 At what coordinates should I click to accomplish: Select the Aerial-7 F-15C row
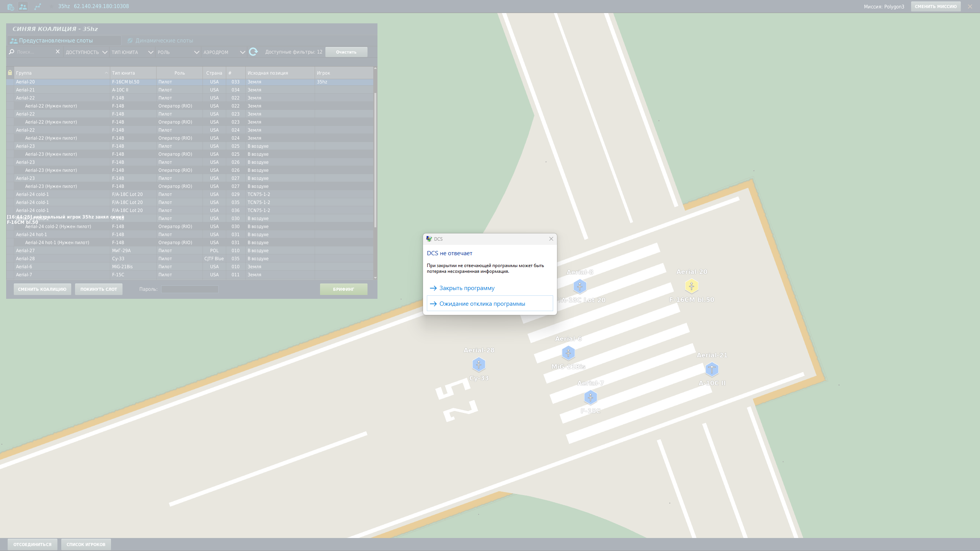190,275
